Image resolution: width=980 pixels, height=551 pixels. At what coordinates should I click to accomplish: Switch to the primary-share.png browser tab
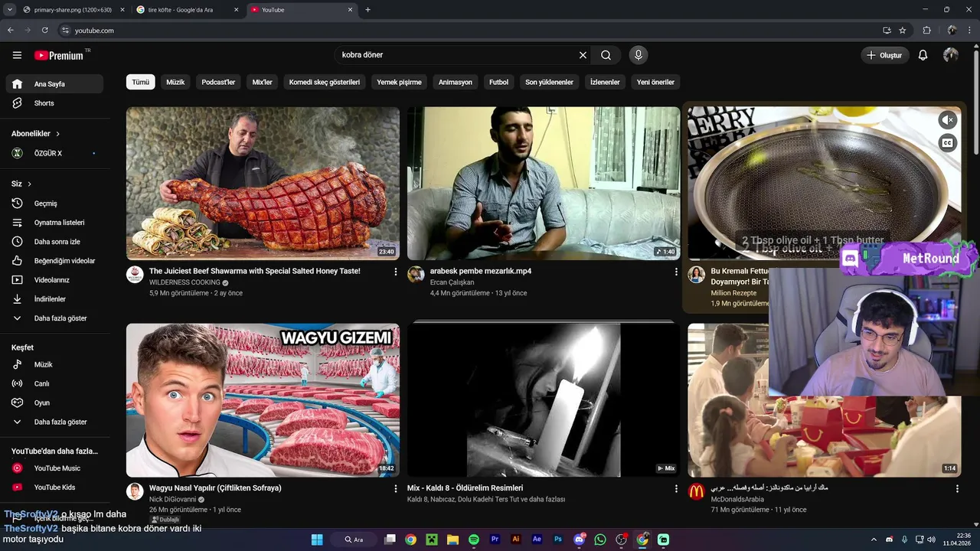pos(73,10)
